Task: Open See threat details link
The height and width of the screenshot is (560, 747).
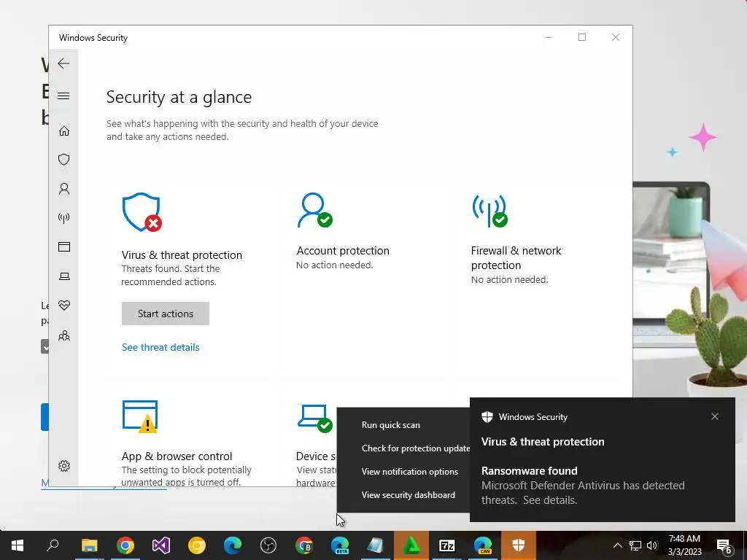Action: (160, 347)
